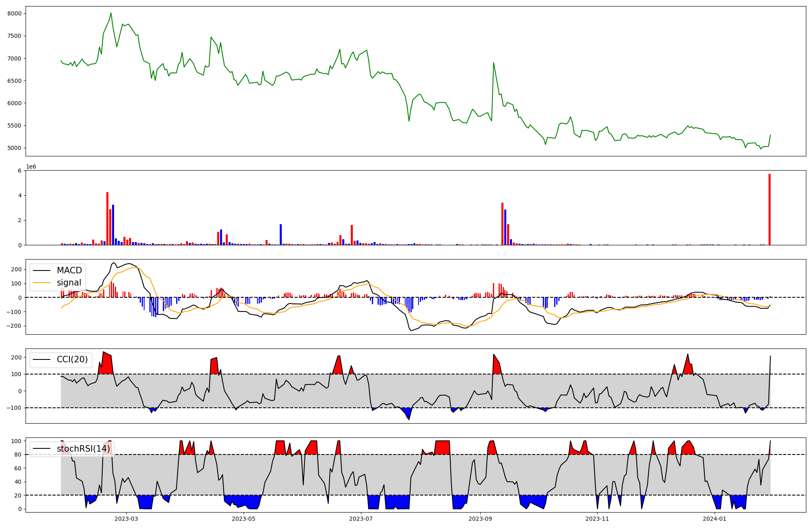The height and width of the screenshot is (528, 812).
Task: Click the 2023-11 x-axis date label
Action: [x=597, y=519]
